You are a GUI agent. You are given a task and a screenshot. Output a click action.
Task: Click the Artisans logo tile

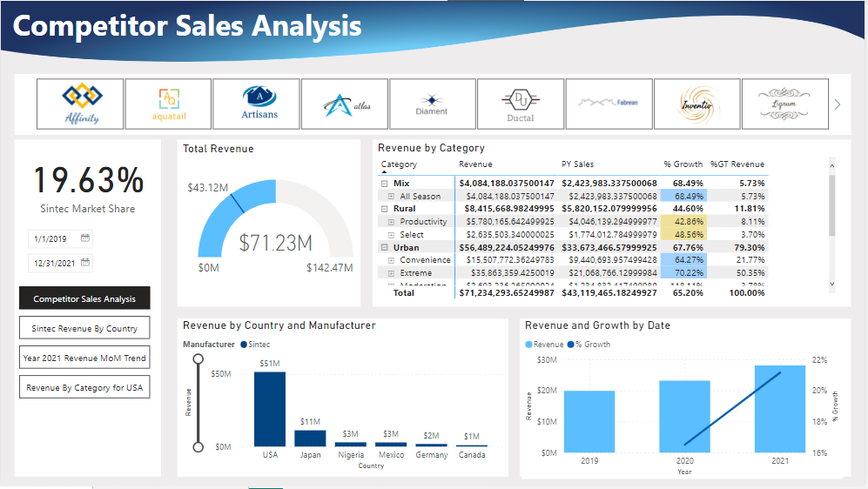(257, 104)
